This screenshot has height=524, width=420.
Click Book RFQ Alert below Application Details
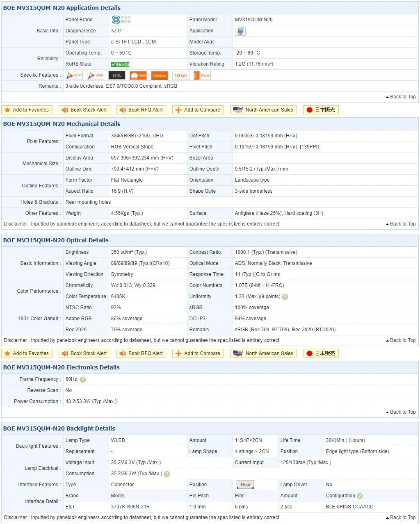click(142, 110)
